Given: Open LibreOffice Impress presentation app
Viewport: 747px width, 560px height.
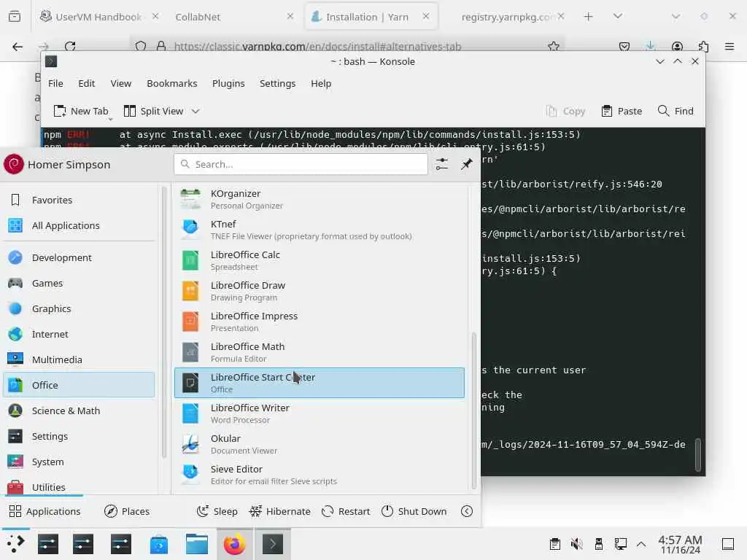Looking at the screenshot, I should 320,322.
